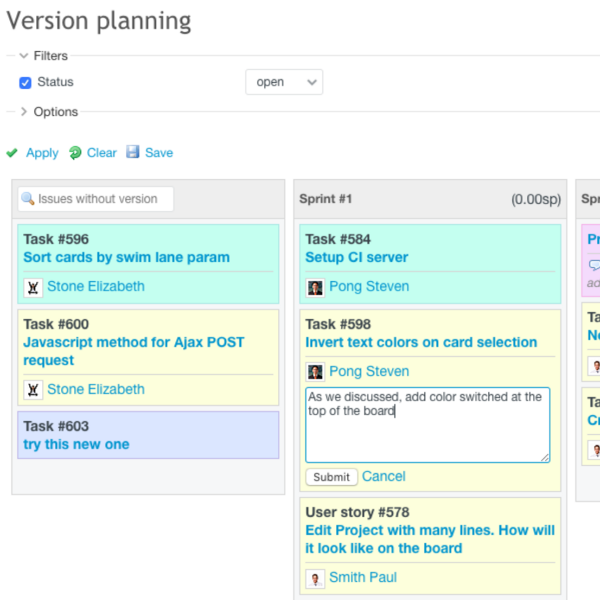Submit the comment on Task #598
The height and width of the screenshot is (600, 600).
(x=331, y=477)
